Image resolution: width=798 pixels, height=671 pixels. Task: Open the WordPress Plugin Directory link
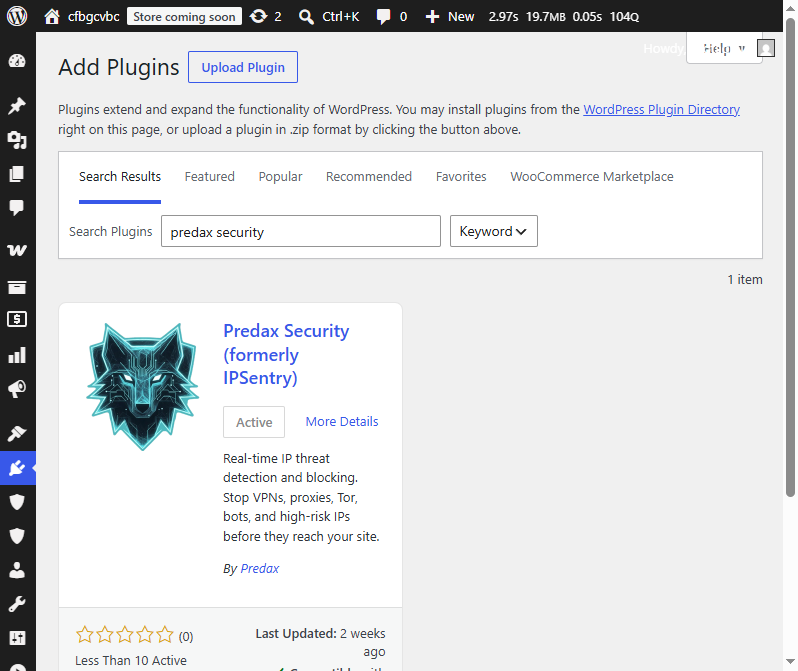(x=661, y=109)
